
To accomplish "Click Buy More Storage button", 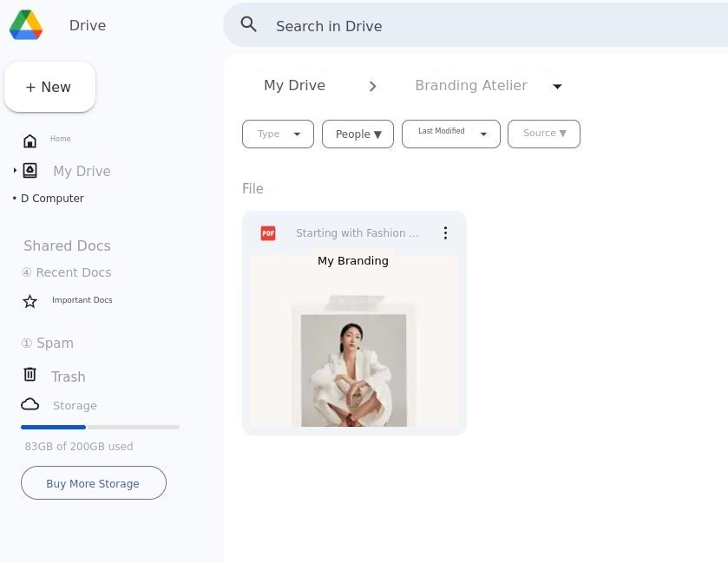I will [x=93, y=483].
